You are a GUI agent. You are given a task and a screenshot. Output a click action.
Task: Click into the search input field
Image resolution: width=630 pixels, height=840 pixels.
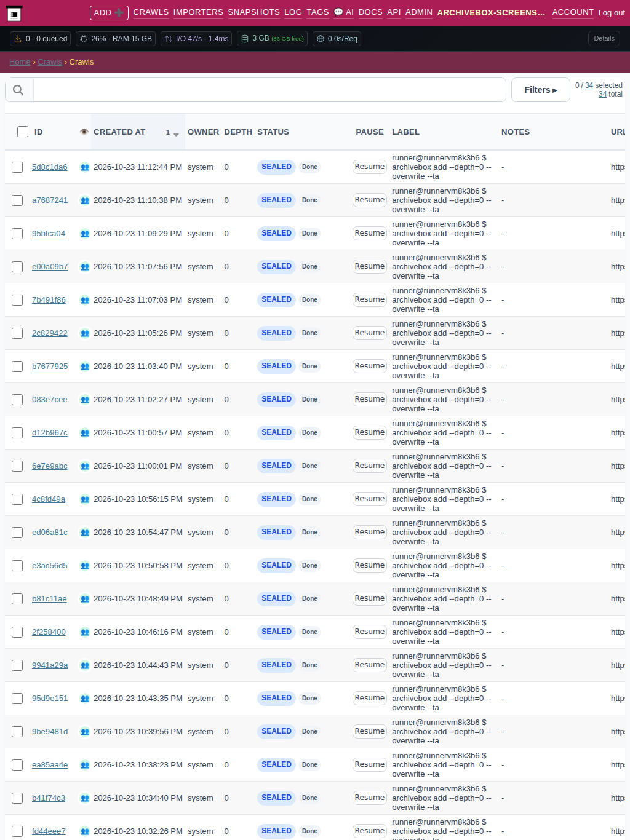[x=269, y=90]
